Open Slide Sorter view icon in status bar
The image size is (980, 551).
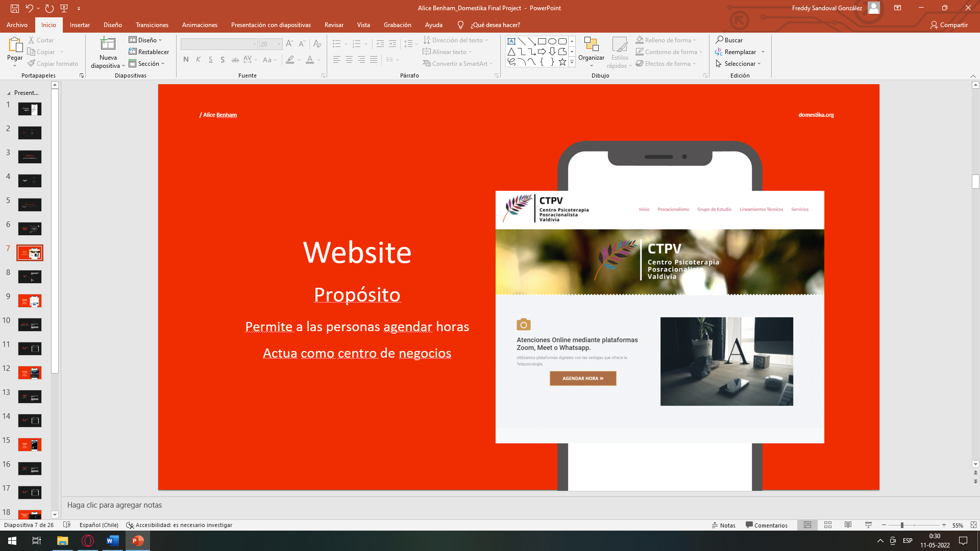[828, 525]
